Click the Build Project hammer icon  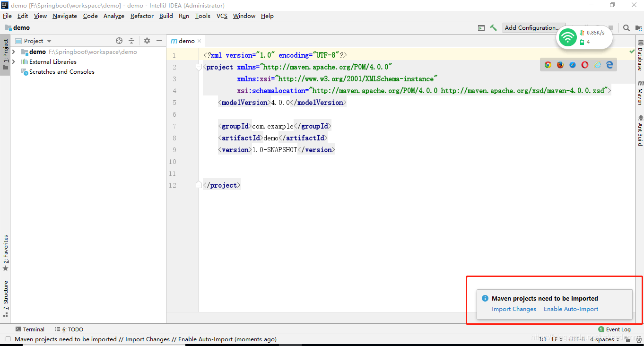(493, 28)
